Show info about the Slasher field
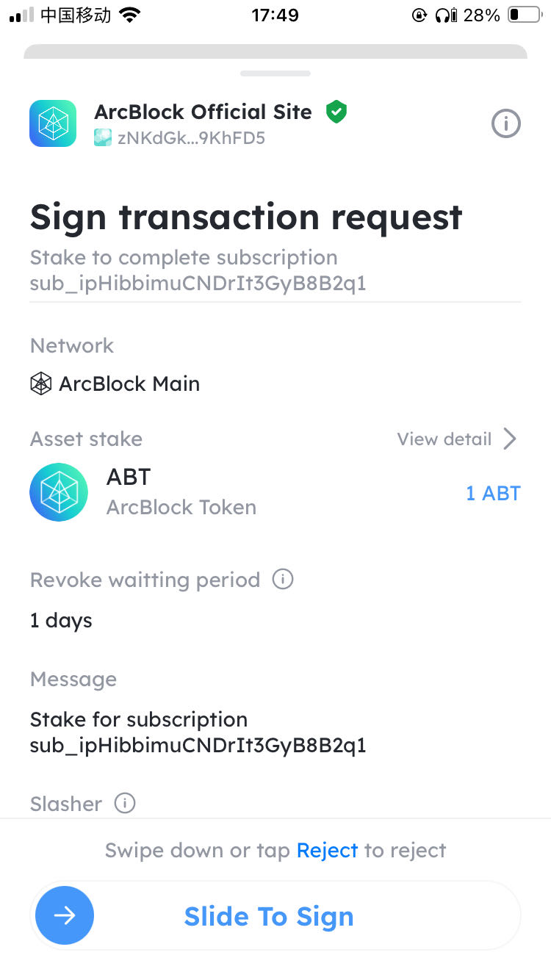The image size is (551, 980). pyautogui.click(x=125, y=804)
